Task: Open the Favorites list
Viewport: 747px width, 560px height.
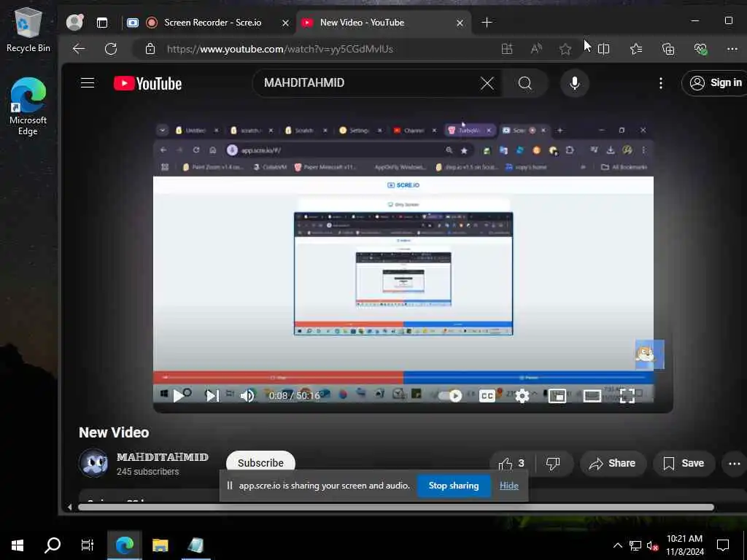Action: click(x=636, y=49)
